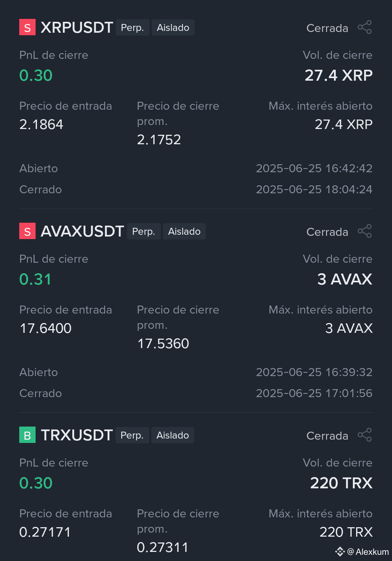
Task: Share the XRPUSDT closed position
Action: point(365,28)
